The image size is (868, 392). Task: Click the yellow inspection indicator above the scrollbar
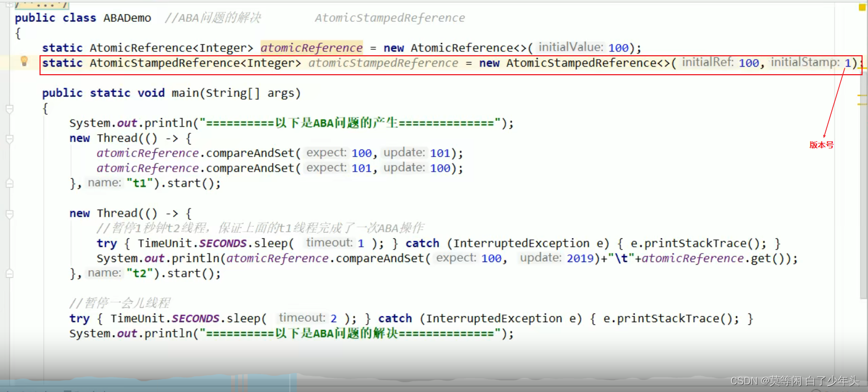click(862, 7)
